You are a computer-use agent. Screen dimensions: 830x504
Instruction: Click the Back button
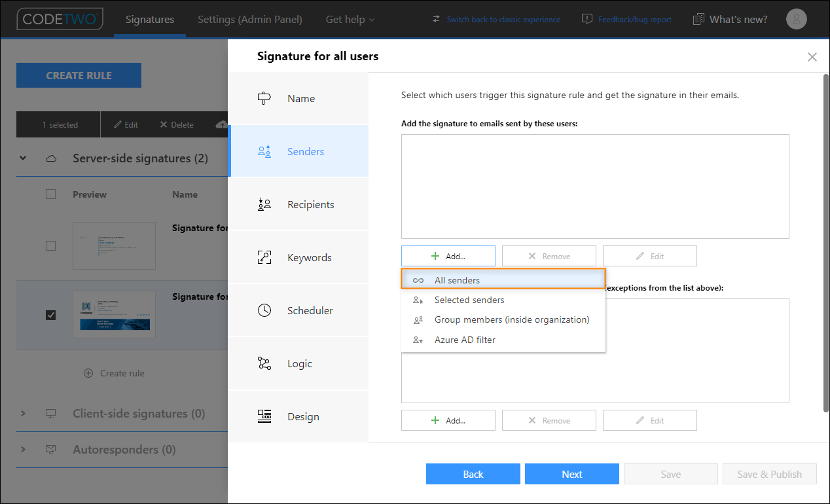click(x=473, y=474)
